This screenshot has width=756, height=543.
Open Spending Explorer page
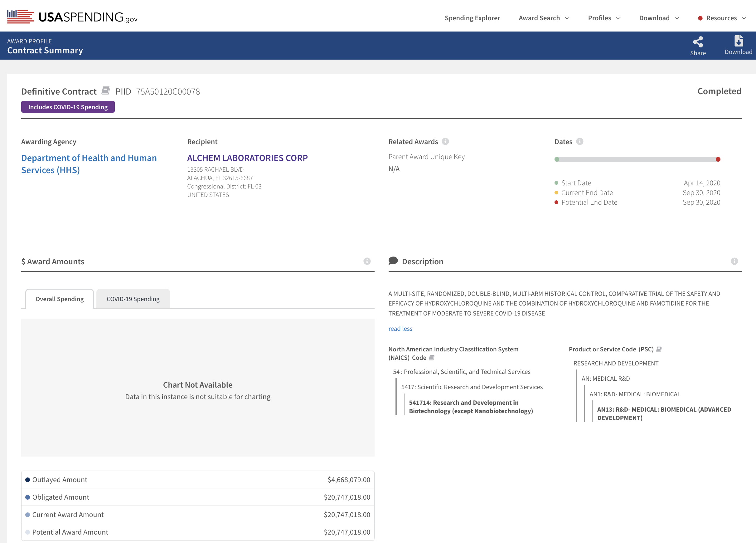[x=472, y=18]
